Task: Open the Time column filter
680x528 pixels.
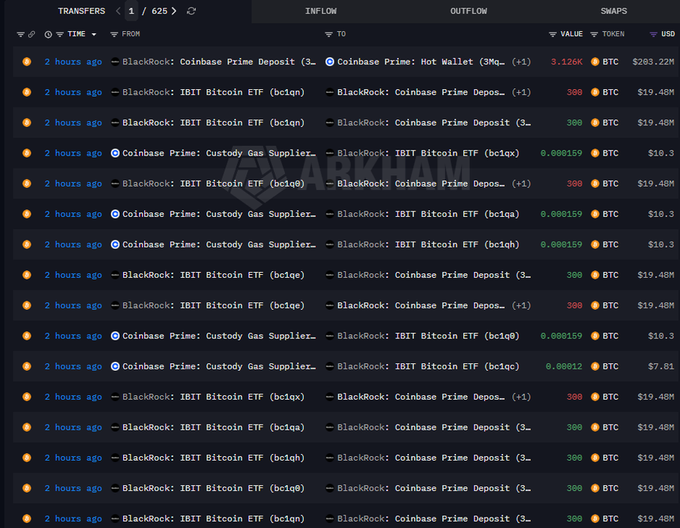Action: click(60, 34)
